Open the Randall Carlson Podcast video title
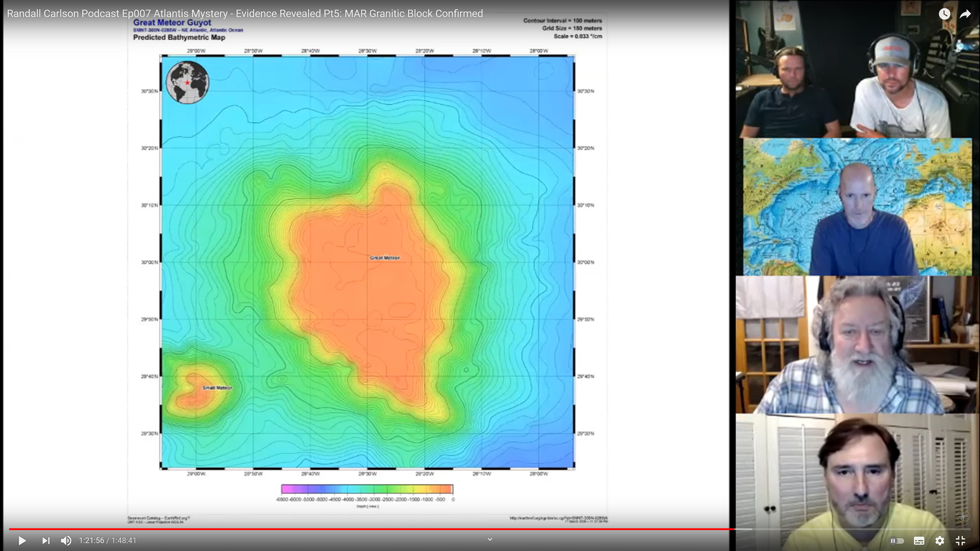 [245, 13]
